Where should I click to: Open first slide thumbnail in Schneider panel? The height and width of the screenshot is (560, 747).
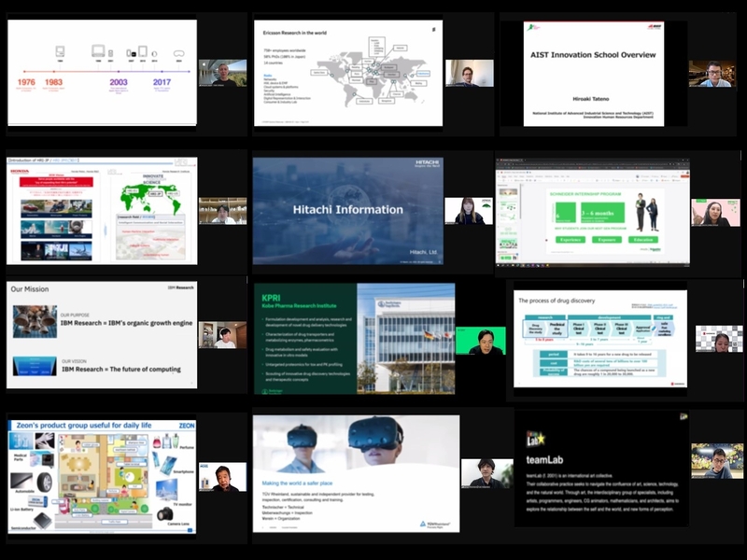pos(509,191)
